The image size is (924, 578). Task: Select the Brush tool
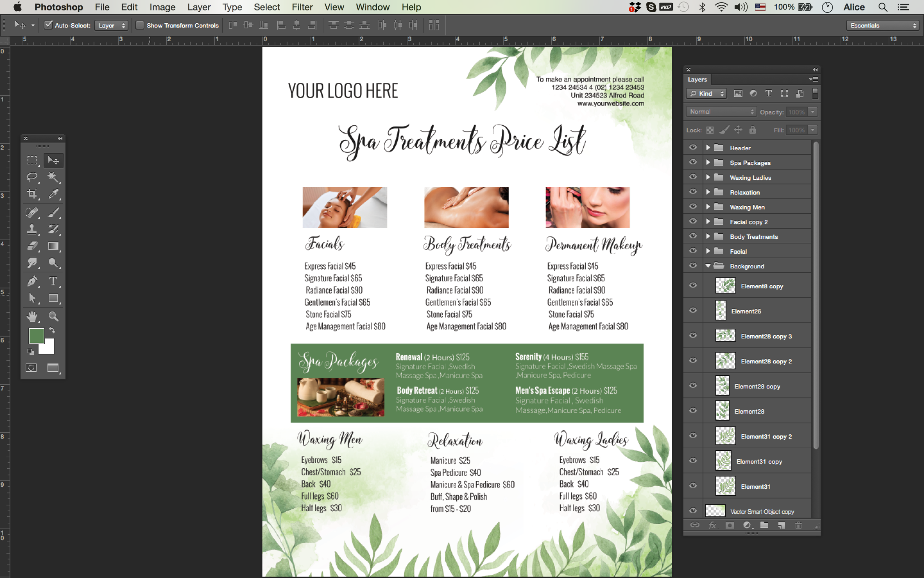point(53,212)
